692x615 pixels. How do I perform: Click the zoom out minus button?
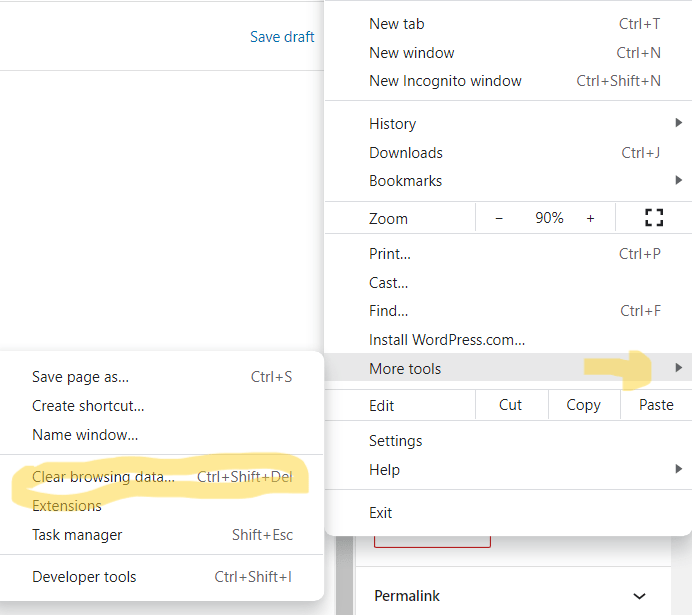(x=499, y=218)
